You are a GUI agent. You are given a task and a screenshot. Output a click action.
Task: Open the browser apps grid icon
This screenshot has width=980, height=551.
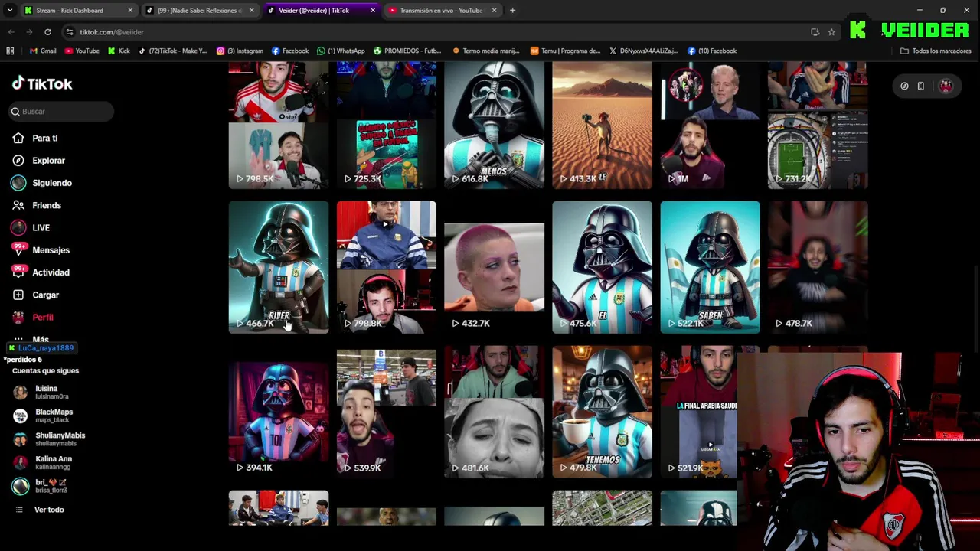[x=10, y=51]
